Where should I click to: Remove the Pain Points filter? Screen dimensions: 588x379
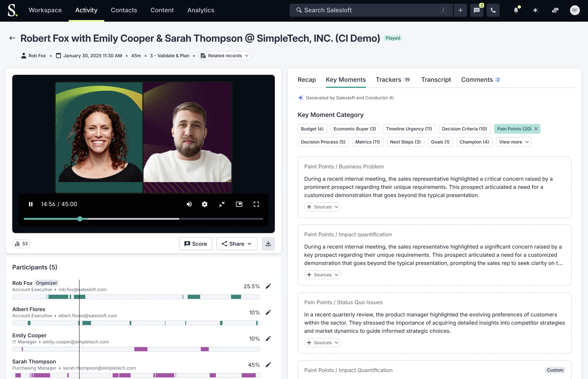pyautogui.click(x=536, y=129)
